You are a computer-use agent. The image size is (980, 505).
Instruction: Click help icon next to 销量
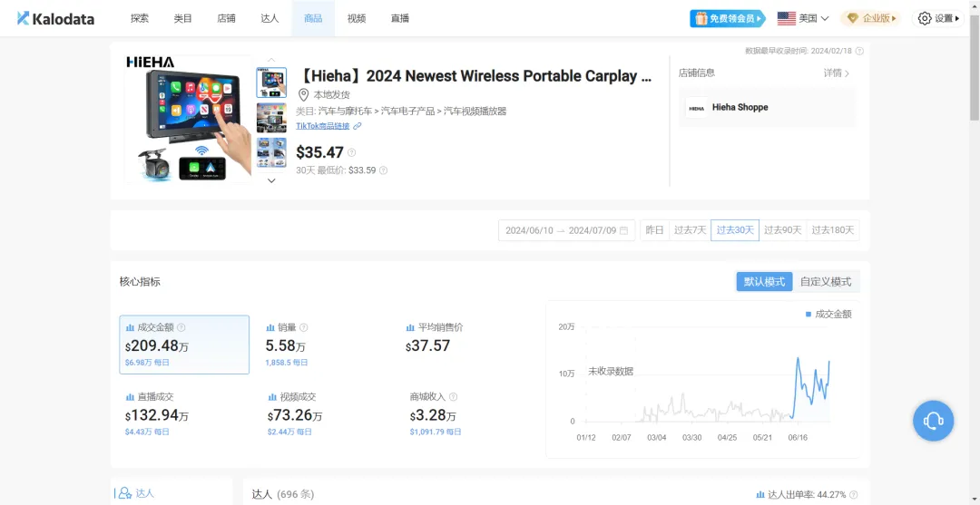[x=304, y=327]
